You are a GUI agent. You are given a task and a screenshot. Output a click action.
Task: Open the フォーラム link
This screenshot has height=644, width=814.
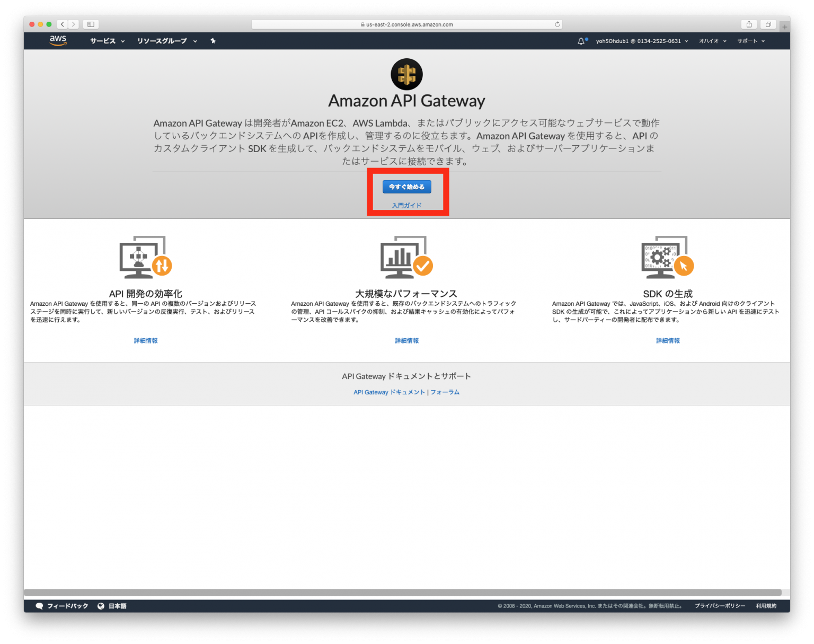pos(445,392)
